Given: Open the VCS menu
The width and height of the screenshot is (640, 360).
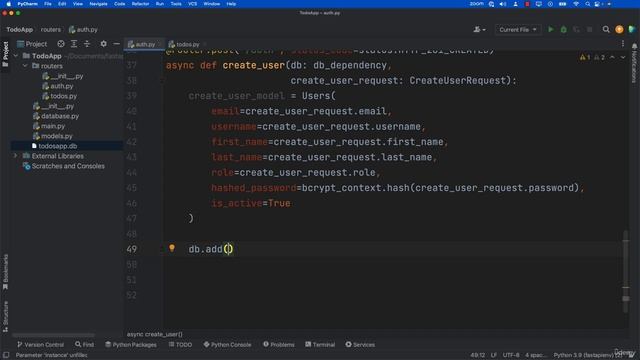Looking at the screenshot, I should point(192,4).
